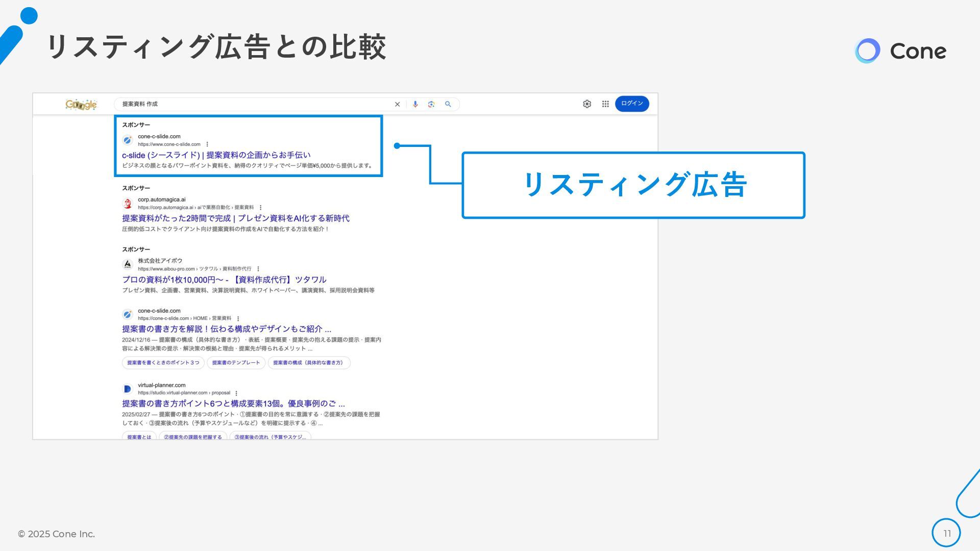The height and width of the screenshot is (551, 980).
Task: Clear the search box with X icon
Action: coord(397,105)
